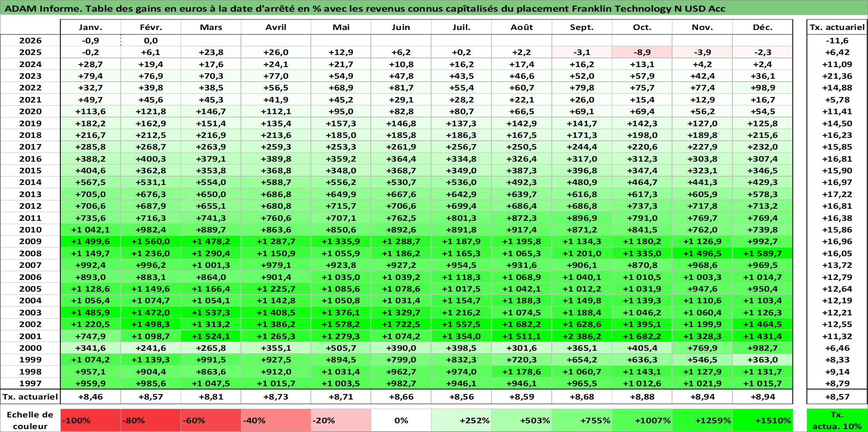Select the '+872,3' cell for Août 2011
Screen dimensions: 868x432
pyautogui.click(x=522, y=218)
